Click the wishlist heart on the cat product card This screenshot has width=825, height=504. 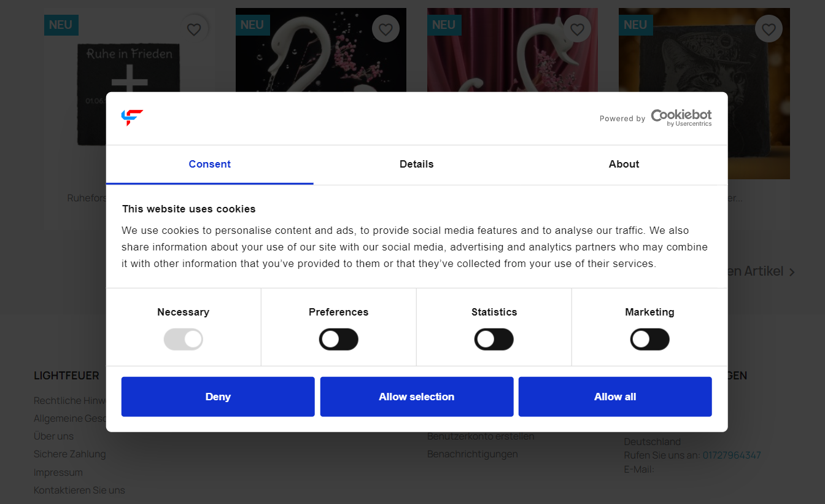(769, 29)
